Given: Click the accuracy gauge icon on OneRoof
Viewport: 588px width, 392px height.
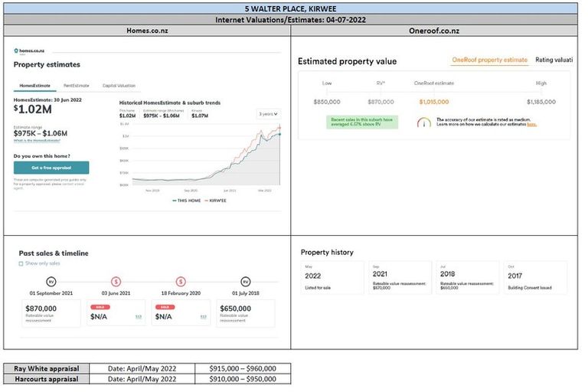Looking at the screenshot, I should click(x=423, y=122).
